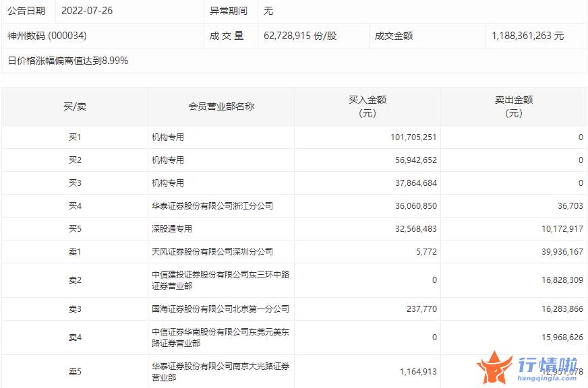Click 中信证券华南 东莞元美东路证券营业部 branch name
The height and width of the screenshot is (388, 588).
pos(220,337)
